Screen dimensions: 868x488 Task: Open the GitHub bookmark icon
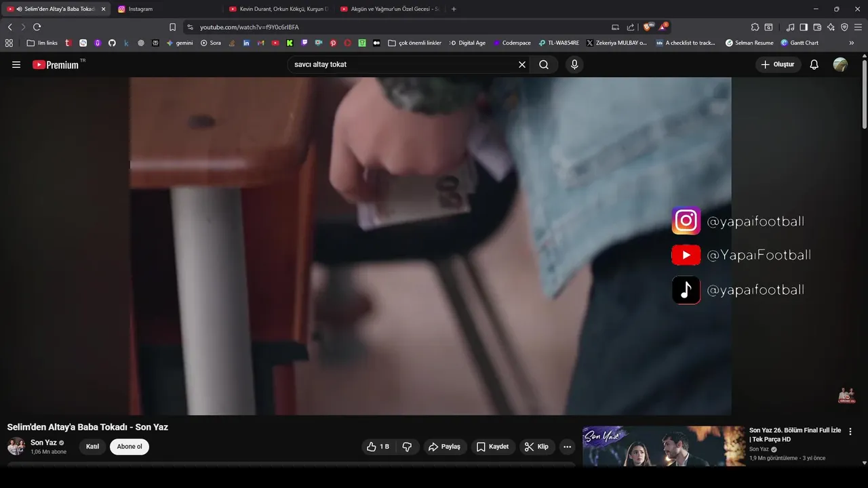pyautogui.click(x=112, y=43)
